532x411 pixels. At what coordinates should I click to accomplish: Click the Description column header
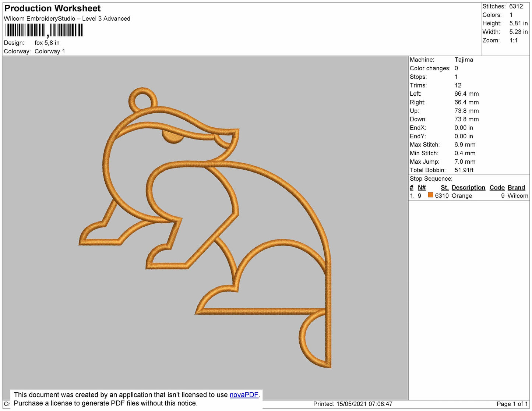[468, 187]
